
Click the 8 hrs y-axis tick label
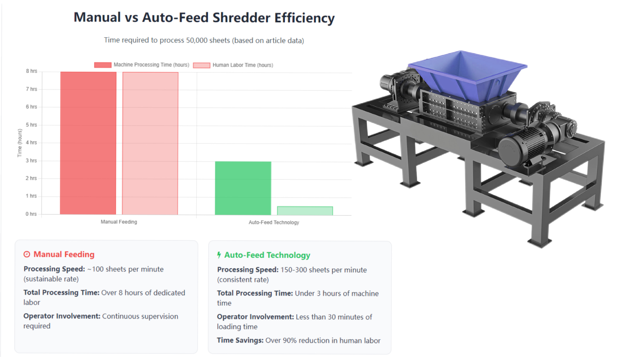tap(32, 71)
